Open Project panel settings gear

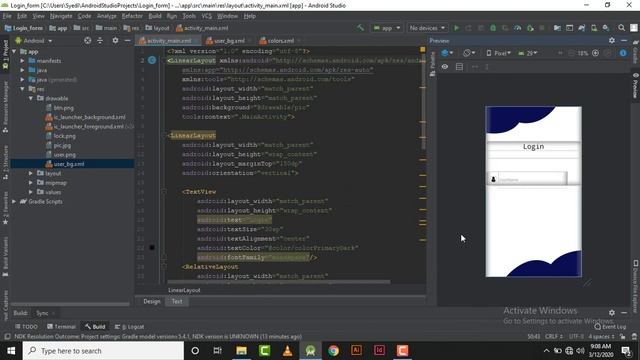click(115, 40)
